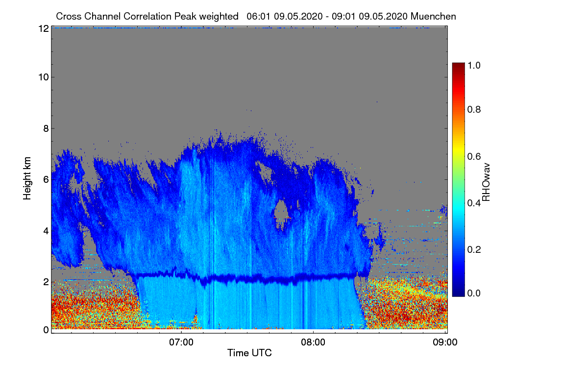Click the height tick label '6'

click(x=46, y=179)
